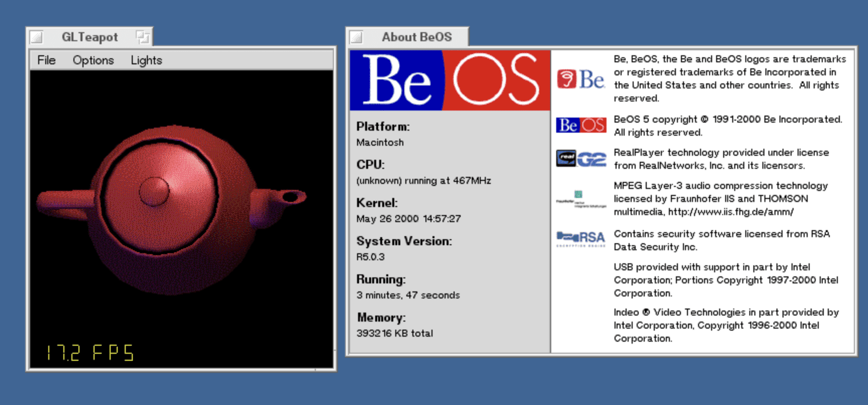Click the RSA security logo
This screenshot has width=868, height=405.
580,238
